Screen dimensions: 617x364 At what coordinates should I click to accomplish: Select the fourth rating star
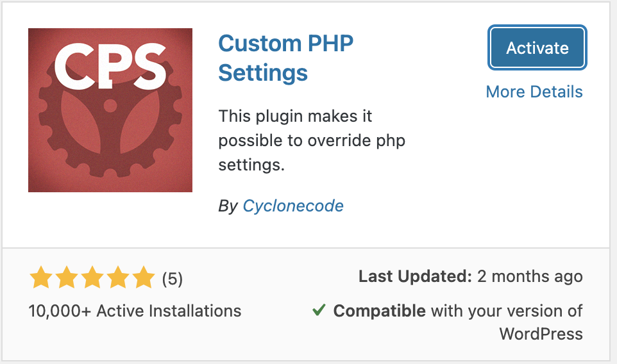[118, 277]
